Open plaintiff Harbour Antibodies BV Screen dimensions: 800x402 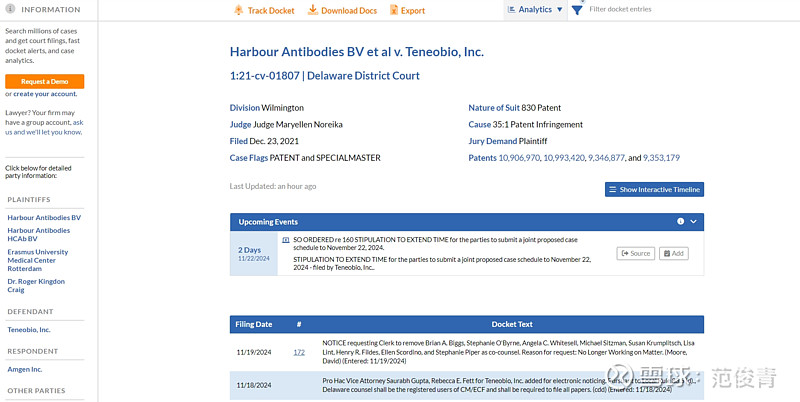click(x=44, y=217)
